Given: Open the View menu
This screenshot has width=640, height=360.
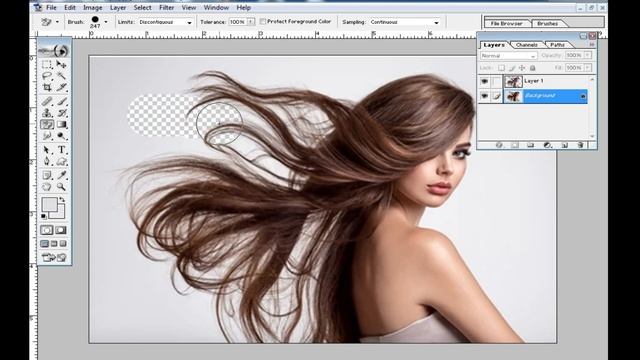Looking at the screenshot, I should (x=189, y=7).
